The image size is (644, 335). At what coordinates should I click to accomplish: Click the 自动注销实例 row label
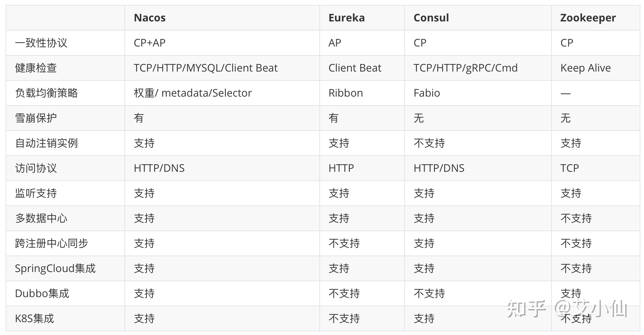(46, 143)
